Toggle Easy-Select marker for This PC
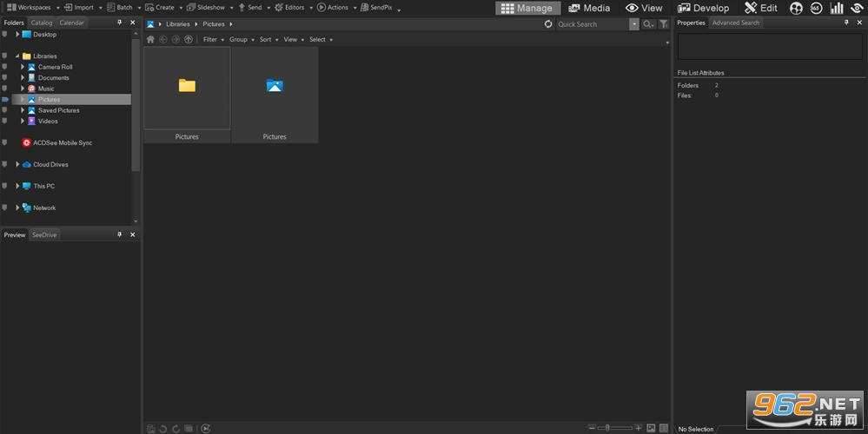 click(x=5, y=187)
